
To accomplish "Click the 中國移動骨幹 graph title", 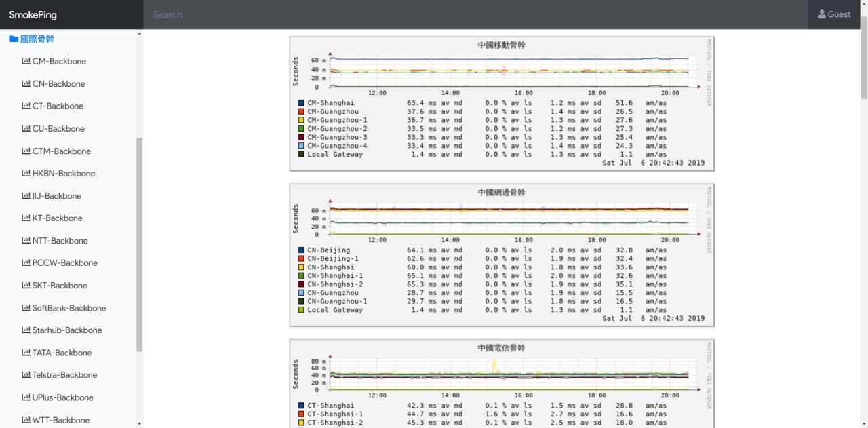I will pyautogui.click(x=502, y=45).
